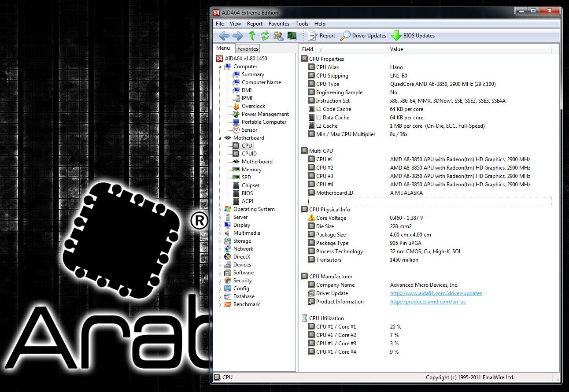Screen dimensions: 569x392
Task: Open the products.amd.com link
Action: 428,302
